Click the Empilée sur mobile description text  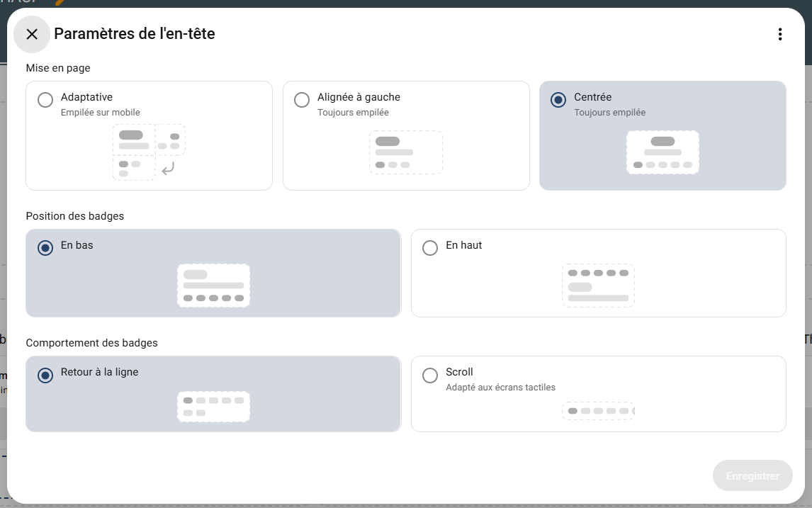point(101,113)
